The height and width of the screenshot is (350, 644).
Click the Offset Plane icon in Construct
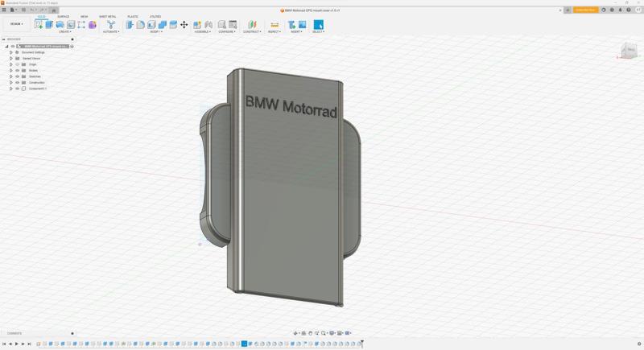252,25
